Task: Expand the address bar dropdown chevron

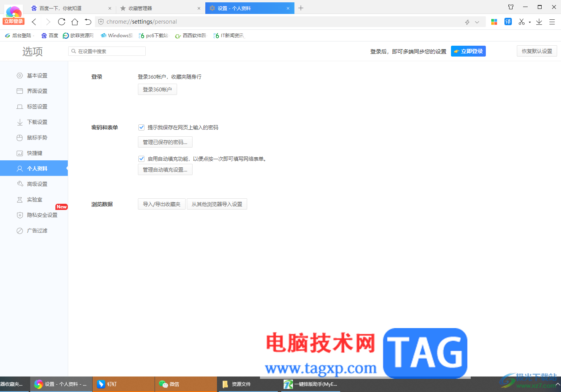Action: pos(477,22)
